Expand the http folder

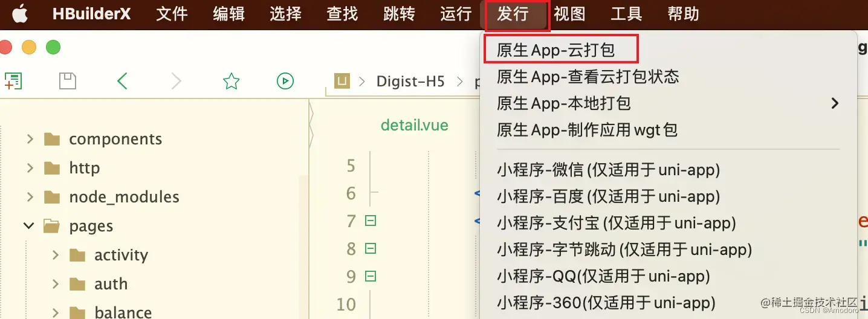coord(30,169)
